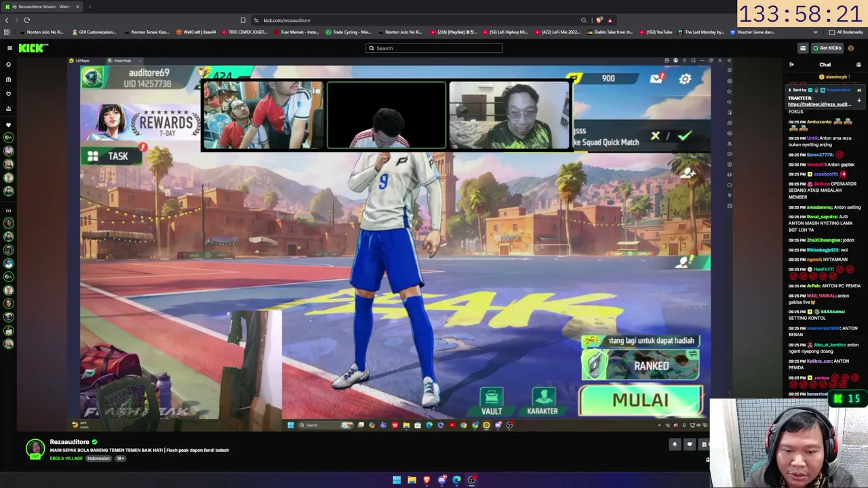Click the Ambazonia chat username
The image size is (868, 488).
(820, 122)
